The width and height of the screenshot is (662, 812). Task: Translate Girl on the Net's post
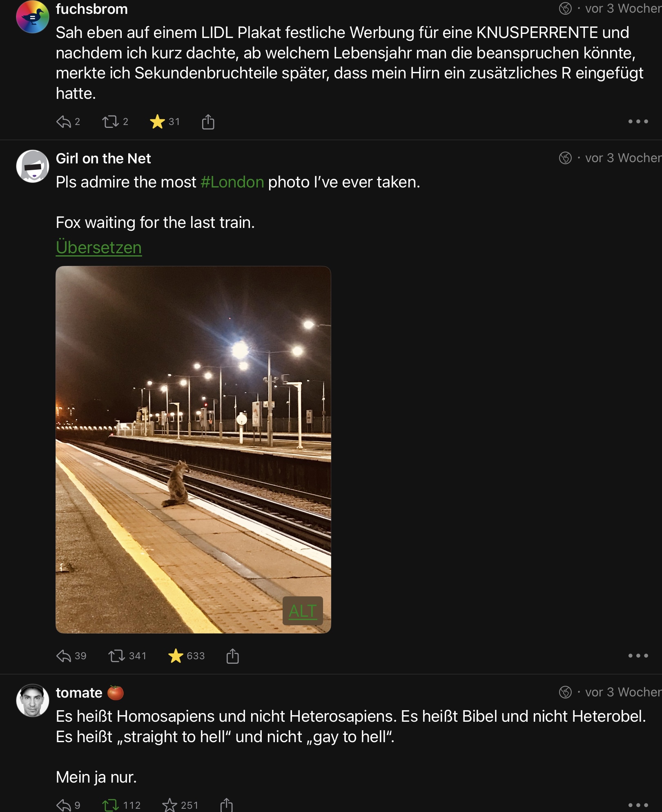click(x=99, y=248)
